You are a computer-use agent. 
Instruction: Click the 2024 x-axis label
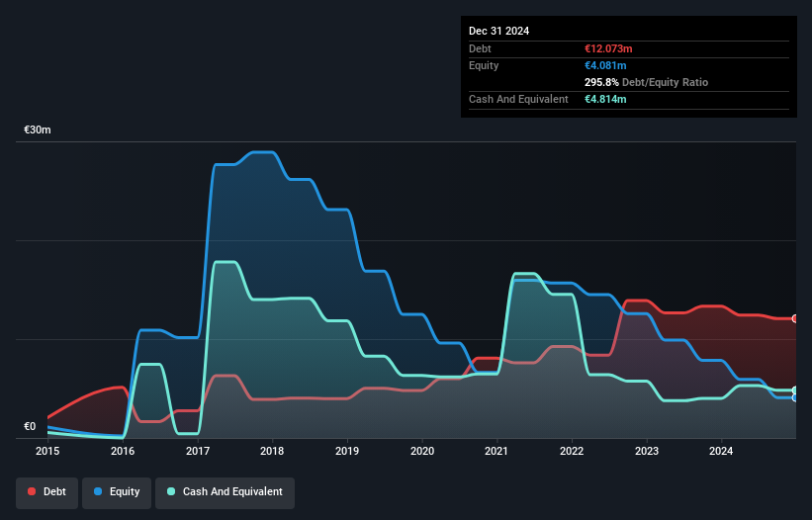tap(721, 451)
